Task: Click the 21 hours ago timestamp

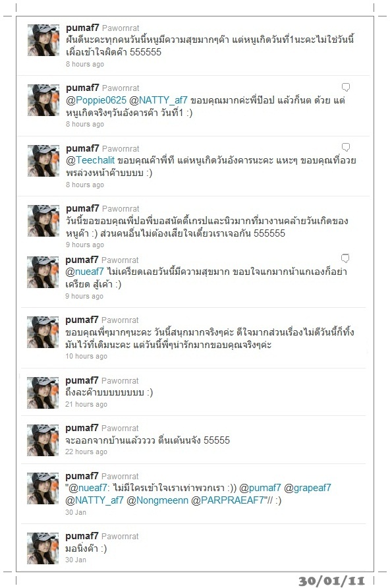Action: (x=86, y=404)
